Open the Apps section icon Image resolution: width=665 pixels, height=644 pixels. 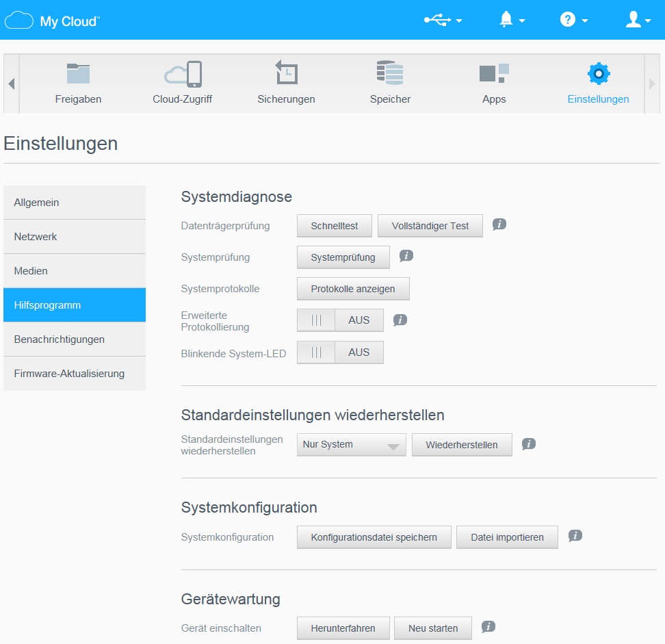point(493,74)
